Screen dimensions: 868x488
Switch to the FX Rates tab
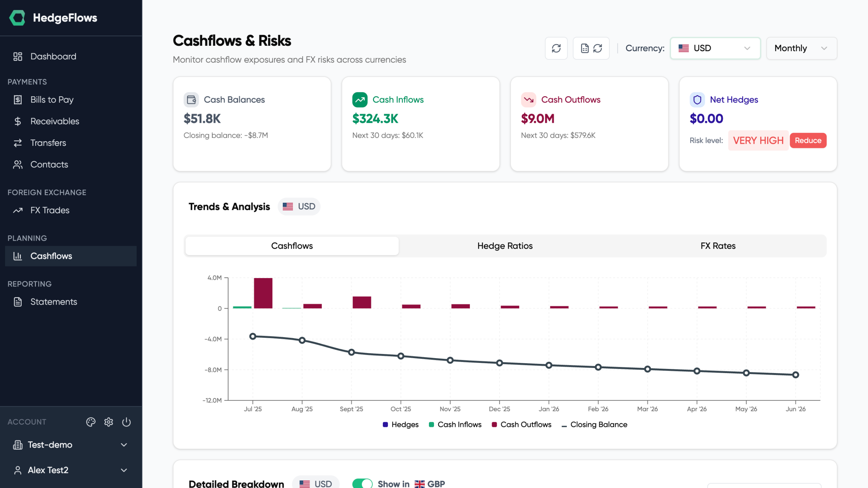[x=718, y=246]
